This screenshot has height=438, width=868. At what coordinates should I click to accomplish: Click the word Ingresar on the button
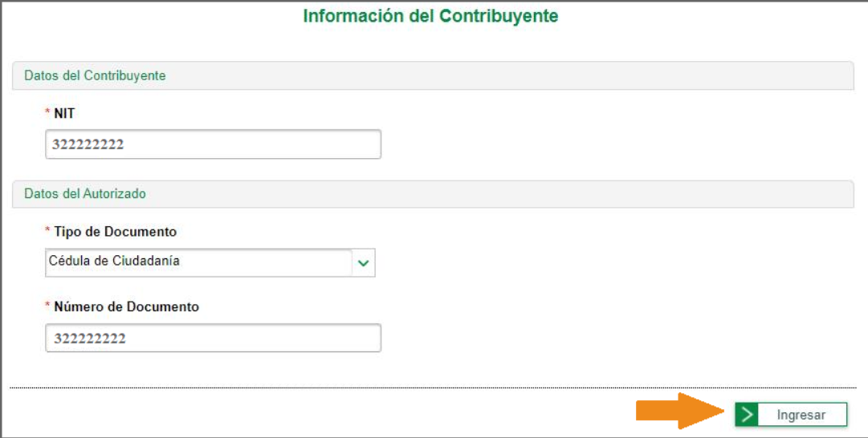(x=801, y=415)
